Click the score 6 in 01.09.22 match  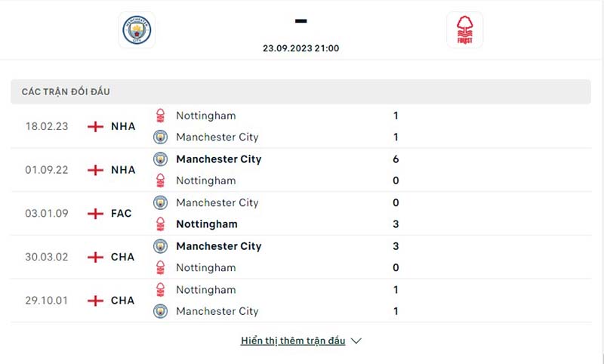click(x=396, y=159)
